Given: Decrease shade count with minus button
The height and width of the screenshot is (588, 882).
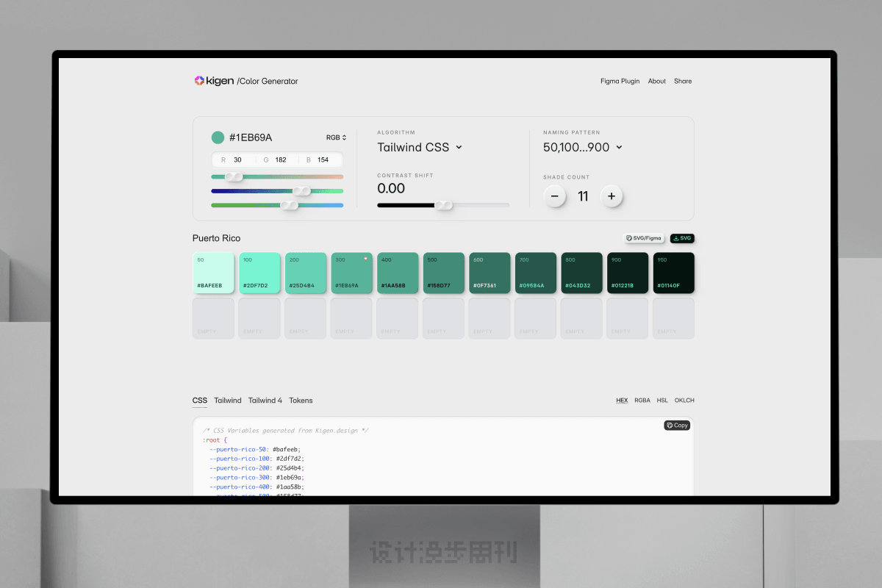Looking at the screenshot, I should pos(554,196).
